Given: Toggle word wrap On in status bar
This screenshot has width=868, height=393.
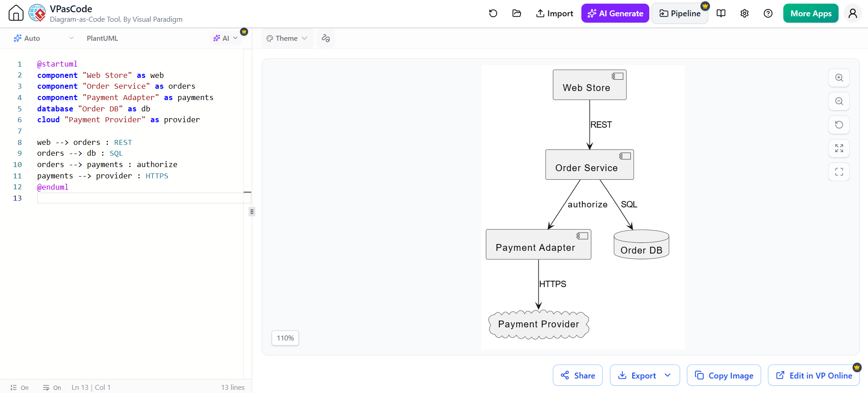Looking at the screenshot, I should pos(52,388).
